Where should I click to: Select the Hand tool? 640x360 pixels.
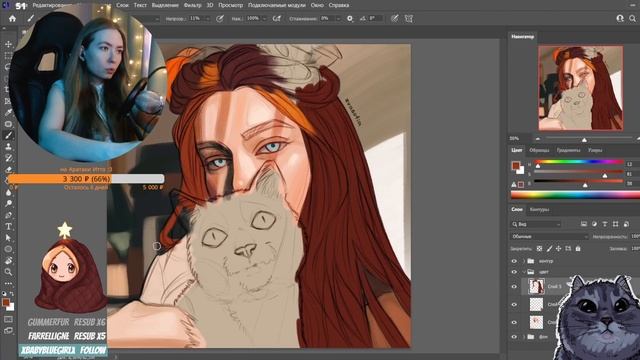(8, 260)
